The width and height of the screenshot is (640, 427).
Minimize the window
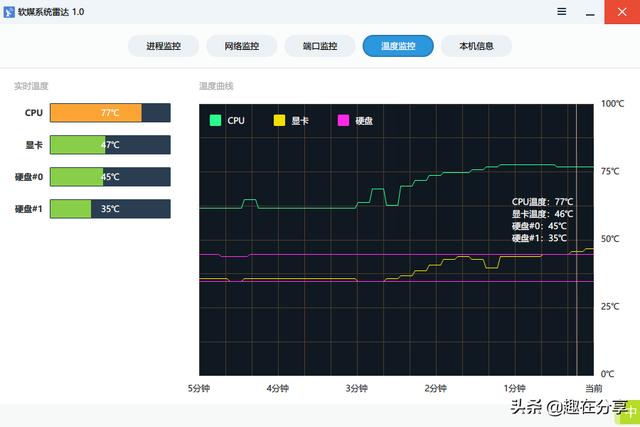(590, 14)
